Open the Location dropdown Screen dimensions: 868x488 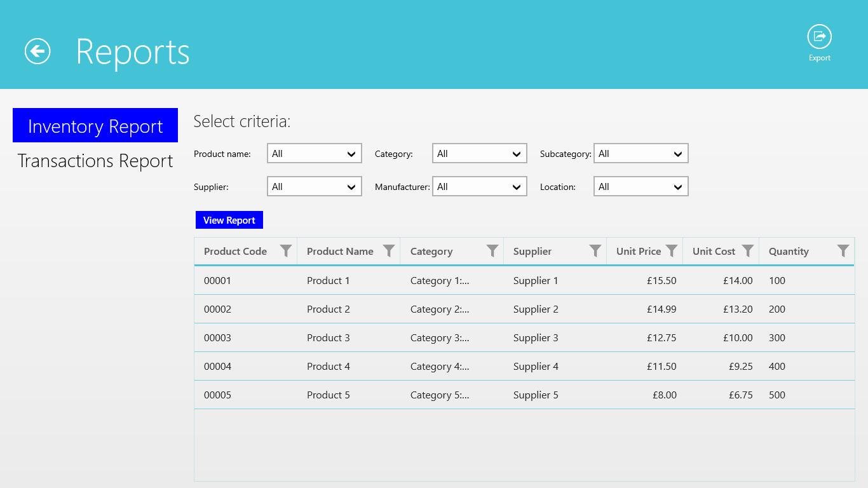(641, 187)
